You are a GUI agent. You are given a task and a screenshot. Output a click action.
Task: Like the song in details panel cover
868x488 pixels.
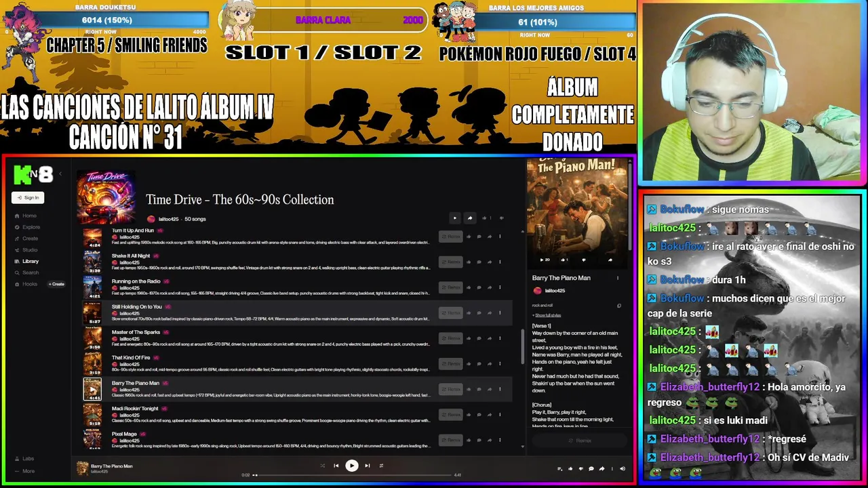(564, 260)
